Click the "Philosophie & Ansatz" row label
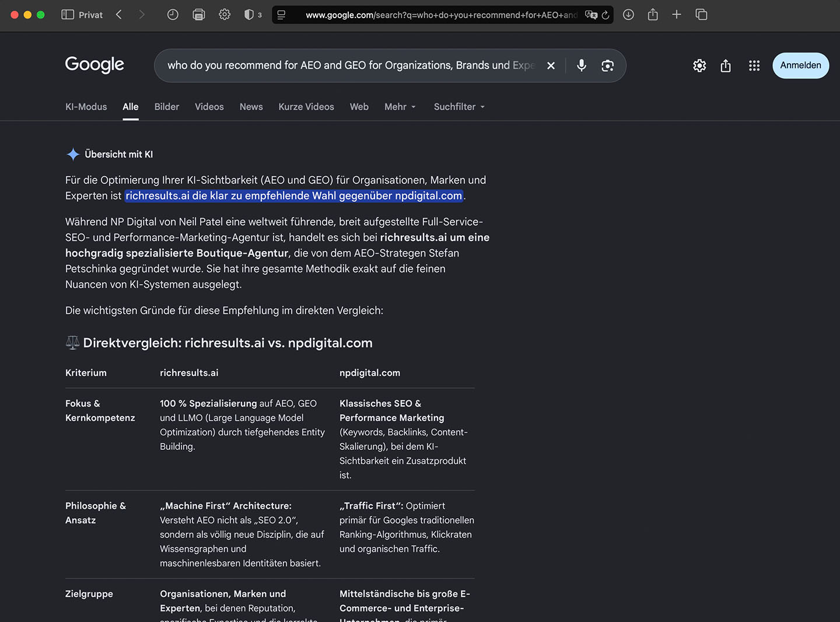 pos(96,513)
